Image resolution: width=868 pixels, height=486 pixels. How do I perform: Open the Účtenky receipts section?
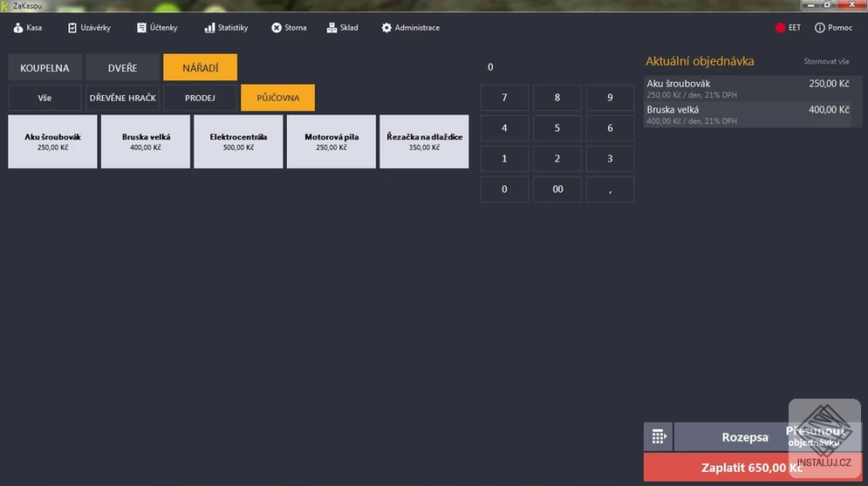(x=157, y=28)
